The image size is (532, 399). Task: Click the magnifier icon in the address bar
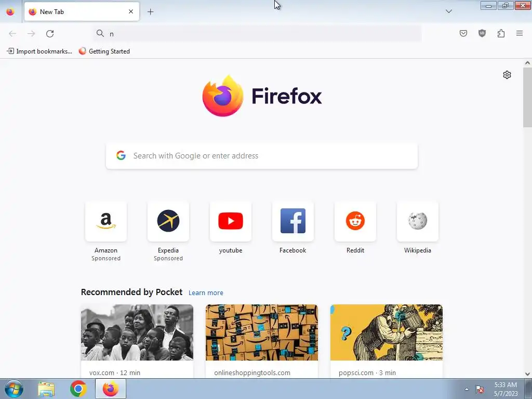pos(100,33)
